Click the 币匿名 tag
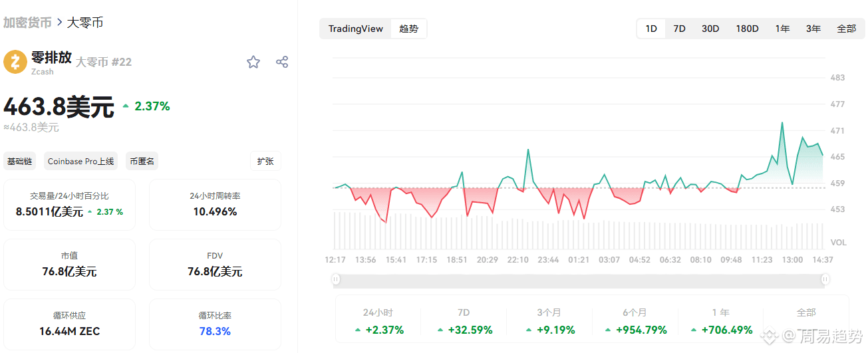This screenshot has width=868, height=353. point(142,161)
